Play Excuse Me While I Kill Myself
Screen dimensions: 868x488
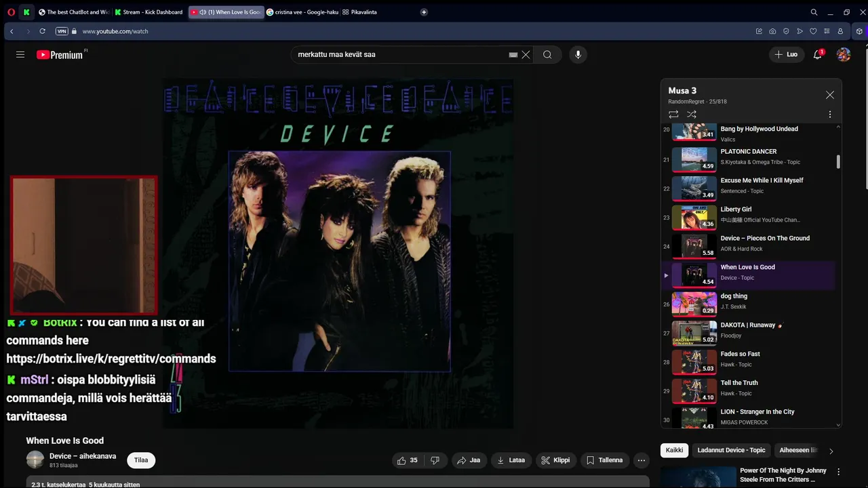[749, 188]
